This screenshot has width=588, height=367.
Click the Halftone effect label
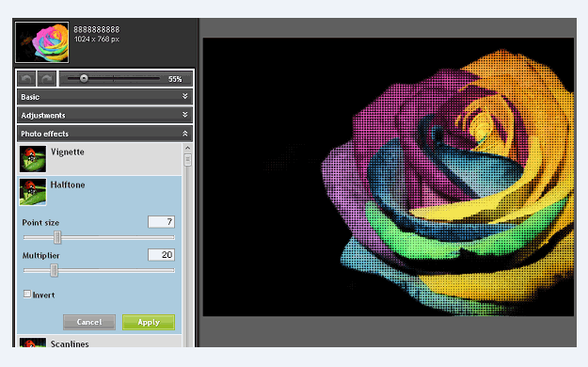(68, 185)
